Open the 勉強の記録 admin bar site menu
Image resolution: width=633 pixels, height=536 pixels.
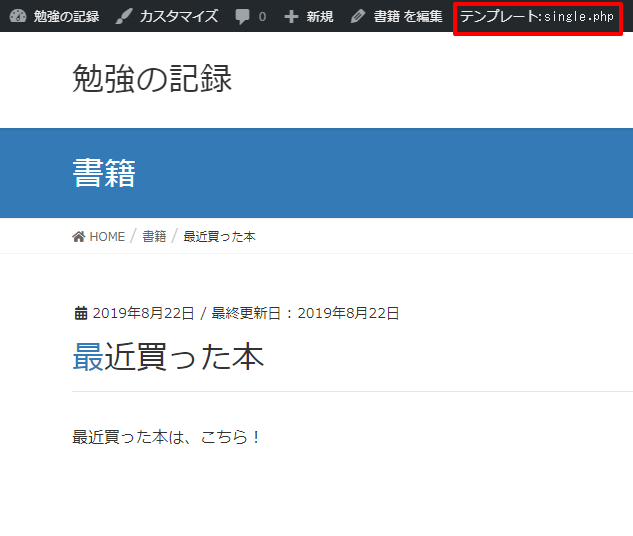coord(66,17)
